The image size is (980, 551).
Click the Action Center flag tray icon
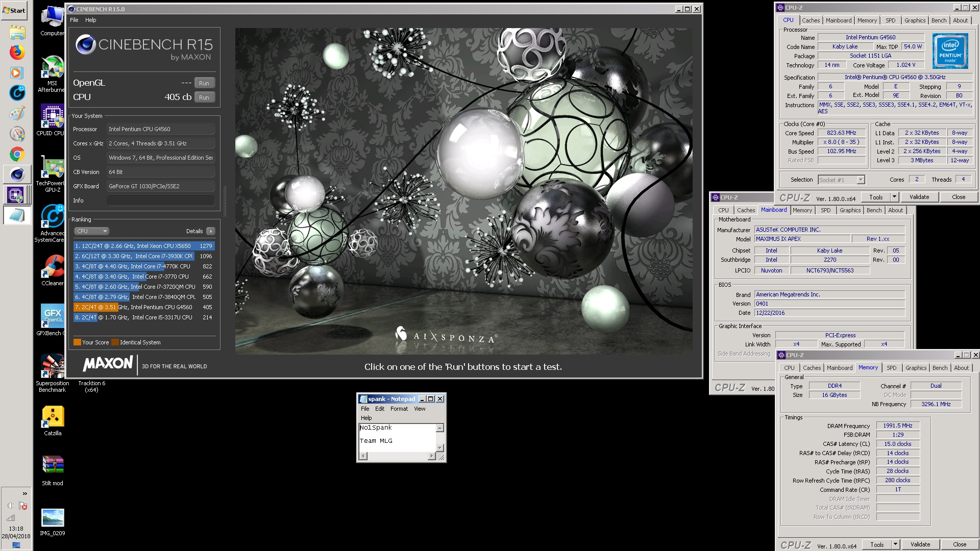pos(23,506)
